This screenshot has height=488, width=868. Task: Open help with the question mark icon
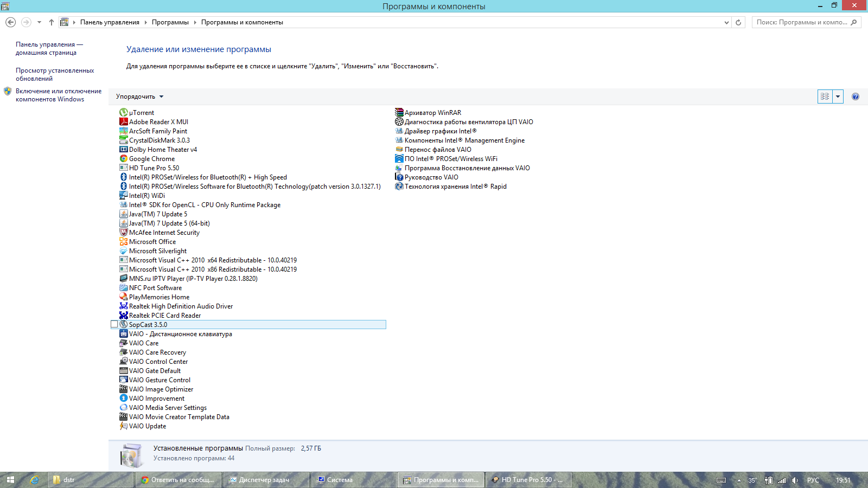coord(855,97)
